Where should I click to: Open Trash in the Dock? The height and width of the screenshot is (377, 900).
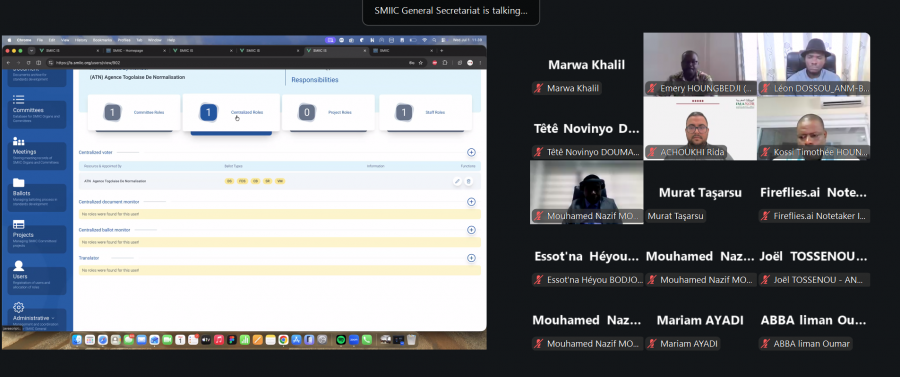(411, 340)
